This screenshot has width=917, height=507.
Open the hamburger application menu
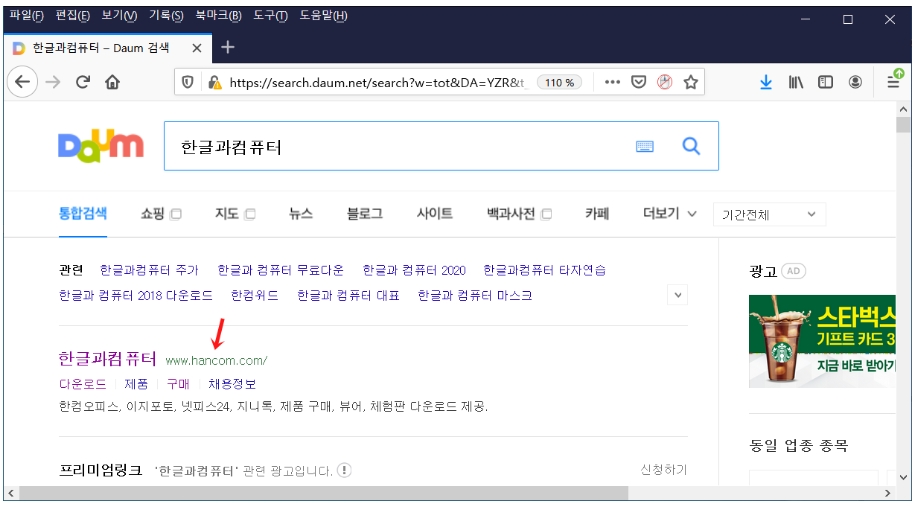(894, 80)
